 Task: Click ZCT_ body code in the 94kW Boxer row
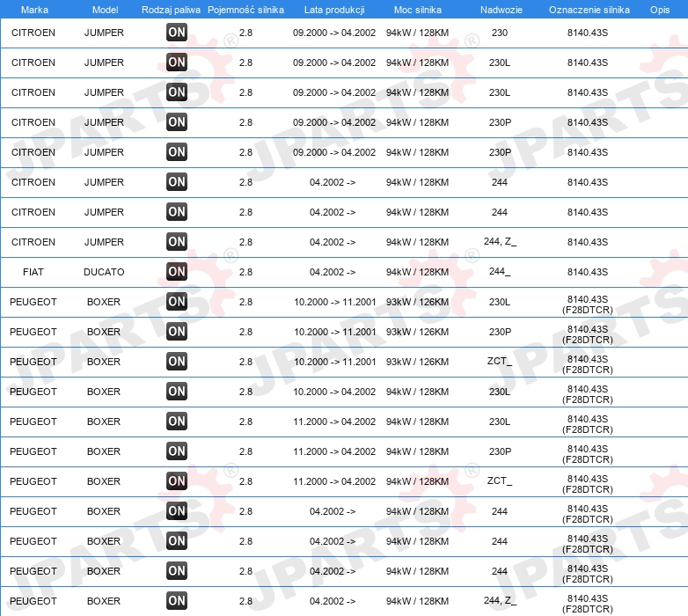tap(500, 480)
